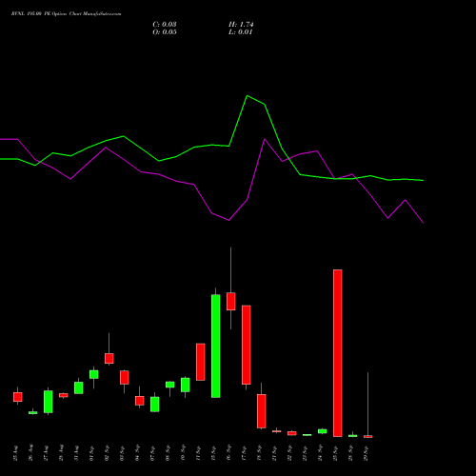Click the chart title text at top left
Viewport: 476px width, 476px height.
point(66,14)
